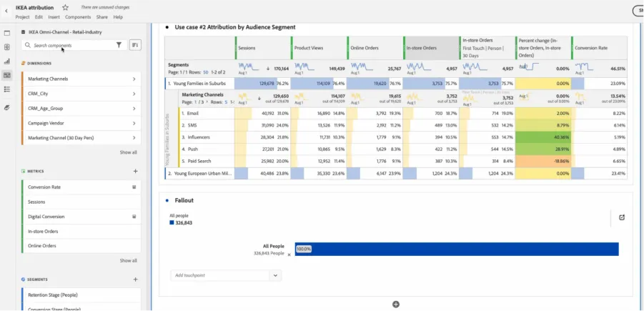Click the sort components button
Viewport: 644px width, 311px height.
135,45
